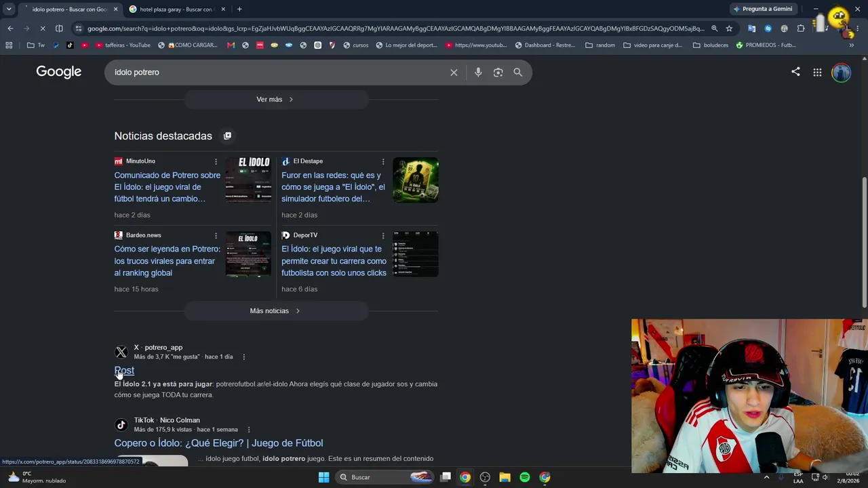Open more options for El Destape article
868x488 pixels.
[383, 161]
